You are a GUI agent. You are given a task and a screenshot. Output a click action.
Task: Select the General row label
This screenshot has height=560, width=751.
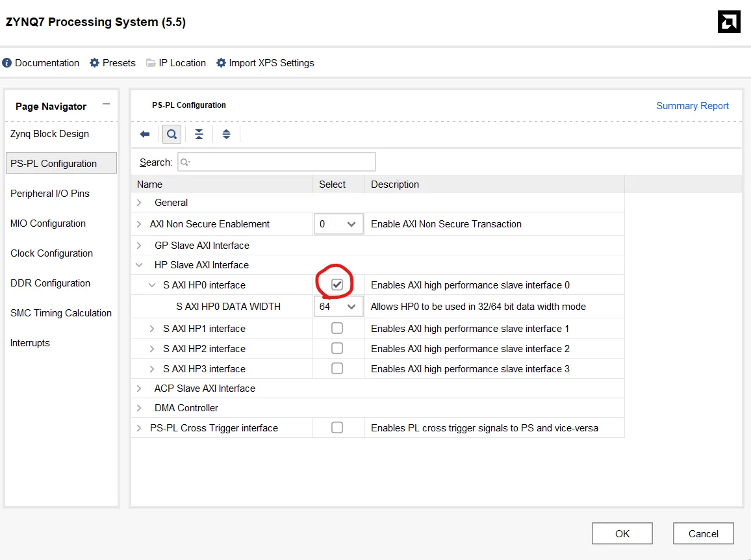[x=171, y=203]
